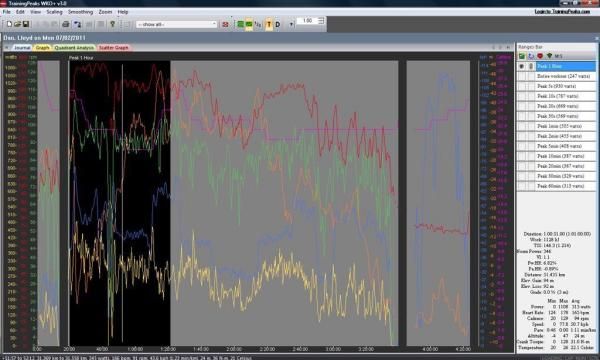Follow the Login to TrainingPeaks.com link
Screen dimensions: 600x360
[x=562, y=11]
